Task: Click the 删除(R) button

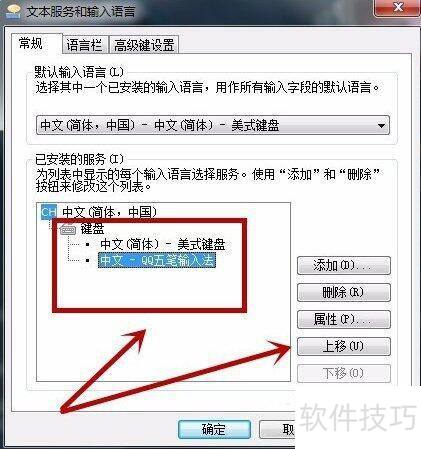Action: (x=343, y=292)
